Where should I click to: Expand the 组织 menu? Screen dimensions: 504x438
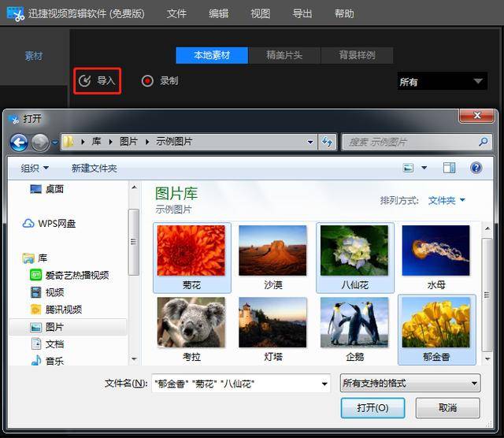point(35,168)
